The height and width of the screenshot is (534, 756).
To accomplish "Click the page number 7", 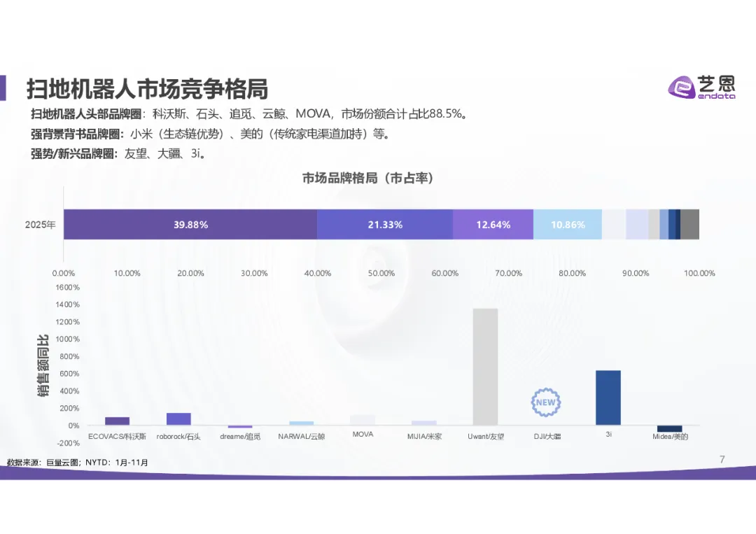I will pyautogui.click(x=722, y=459).
